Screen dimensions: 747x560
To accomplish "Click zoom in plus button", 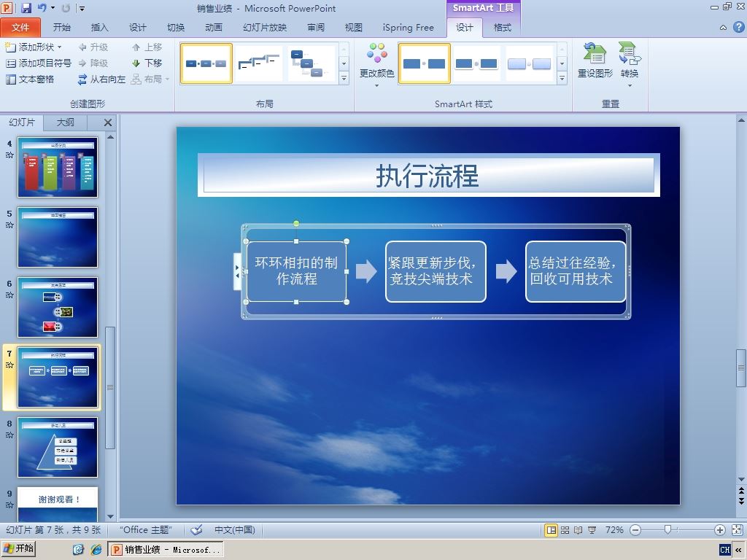I will point(720,530).
